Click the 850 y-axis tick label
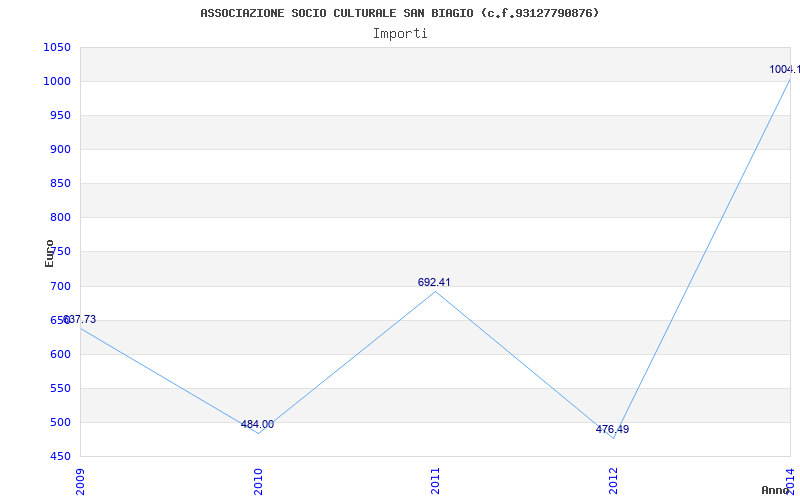The width and height of the screenshot is (800, 500). (60, 184)
